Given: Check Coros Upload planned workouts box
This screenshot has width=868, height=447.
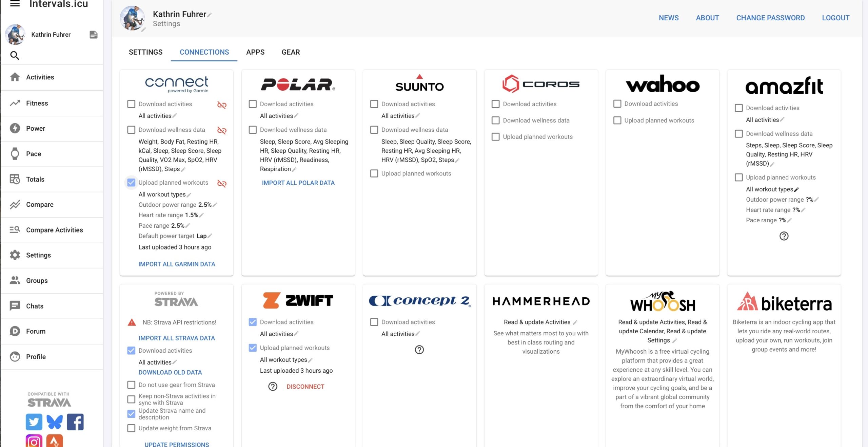Looking at the screenshot, I should tap(495, 137).
